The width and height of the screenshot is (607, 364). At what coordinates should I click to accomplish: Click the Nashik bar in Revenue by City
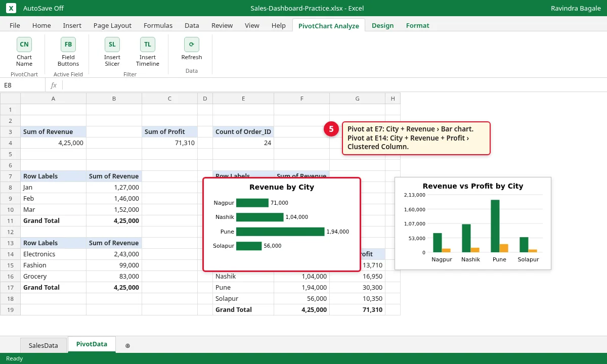(260, 217)
